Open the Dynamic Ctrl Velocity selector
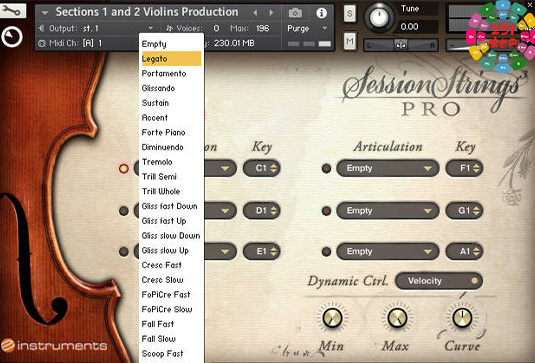This screenshot has width=535, height=363. (x=439, y=281)
